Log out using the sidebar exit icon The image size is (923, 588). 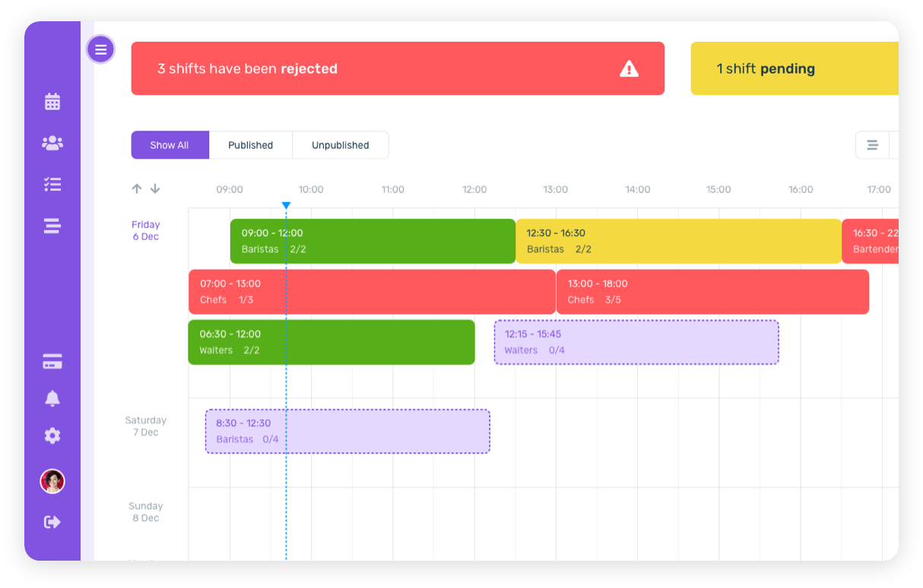click(52, 522)
